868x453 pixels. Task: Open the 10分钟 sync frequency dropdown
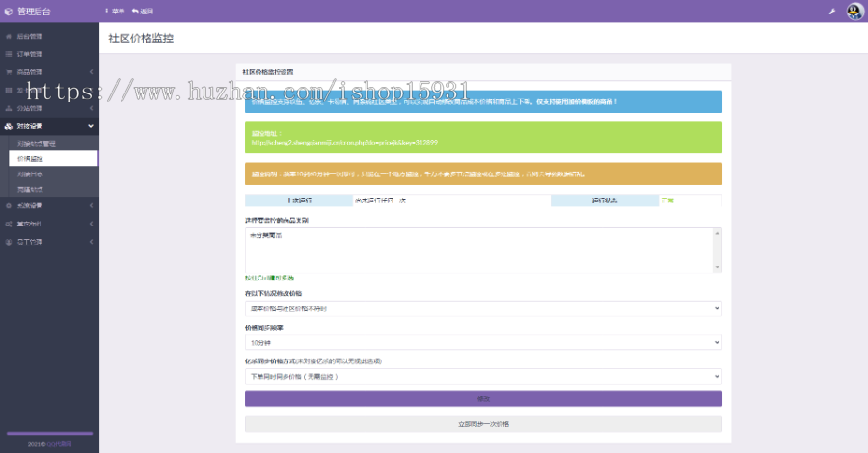pos(482,342)
